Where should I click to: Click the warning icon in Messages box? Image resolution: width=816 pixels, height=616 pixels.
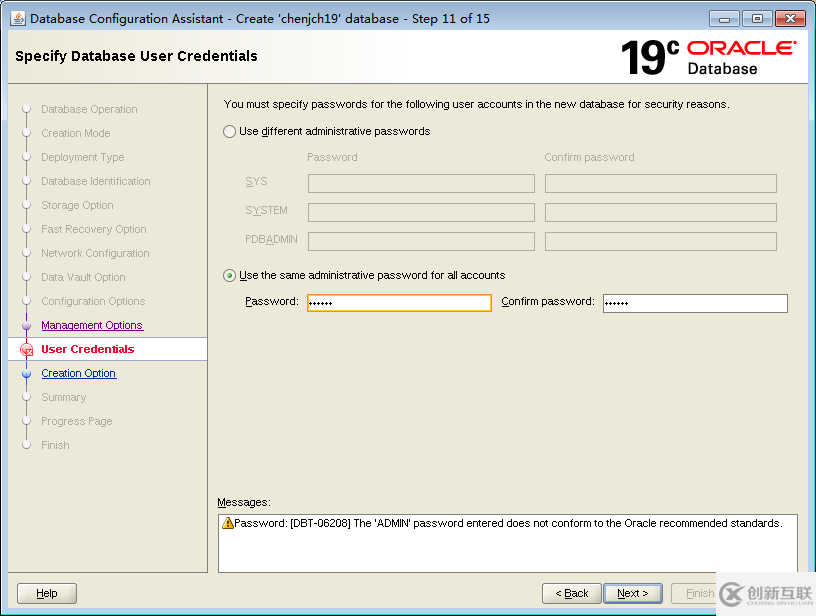tap(227, 523)
